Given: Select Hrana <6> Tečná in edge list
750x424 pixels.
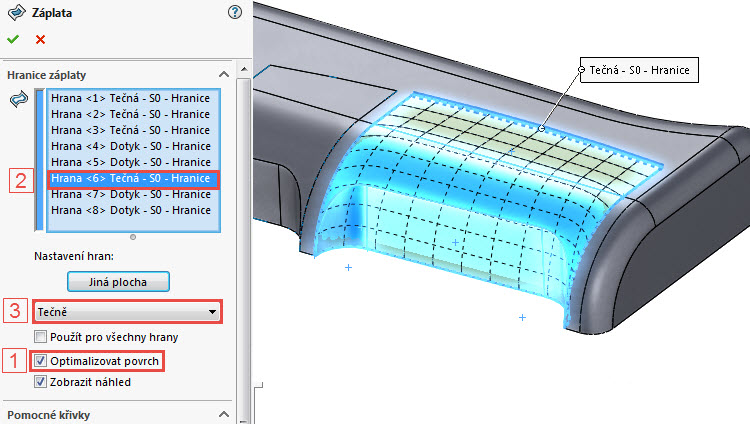Looking at the screenshot, I should tap(133, 179).
